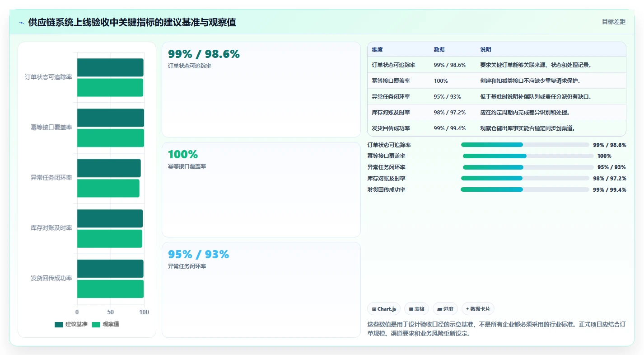Click the light 观察值 bar for 订单状态可追踪率
The width and height of the screenshot is (644, 355).
[x=110, y=88]
